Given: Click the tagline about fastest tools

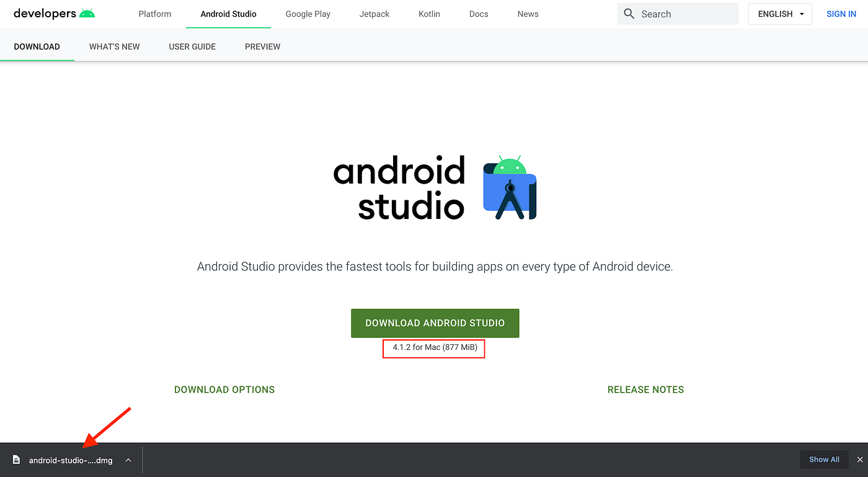Looking at the screenshot, I should point(435,267).
